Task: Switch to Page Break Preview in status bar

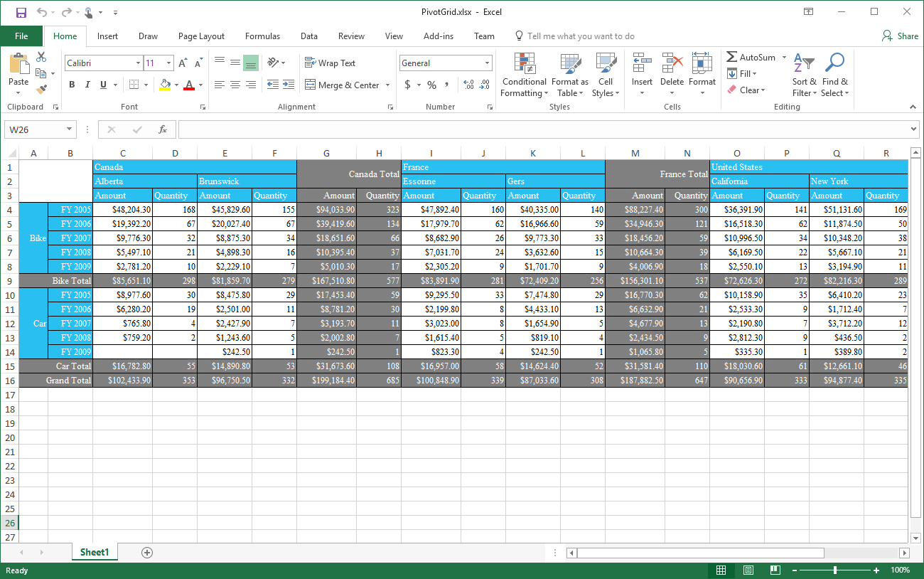Action: 775,570
